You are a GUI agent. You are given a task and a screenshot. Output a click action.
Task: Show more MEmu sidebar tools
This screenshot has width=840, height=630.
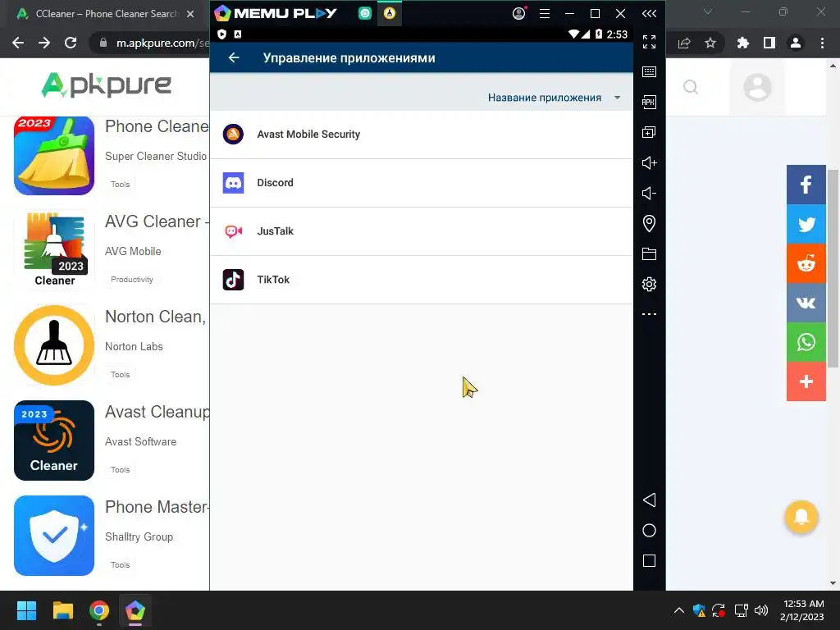650,314
